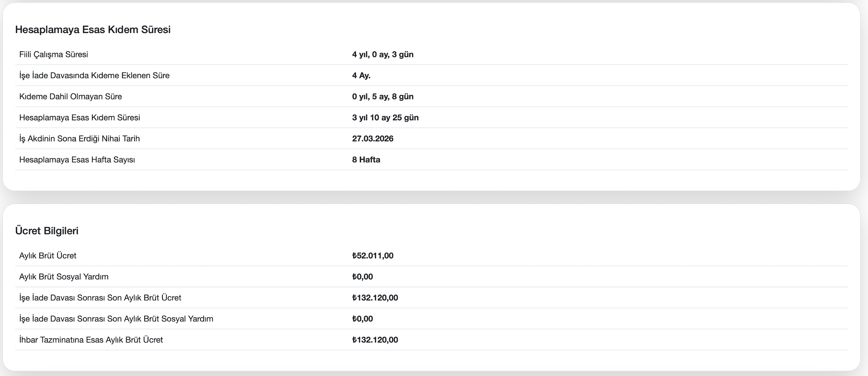Click the value "0 yıl, 5 ay, 8 gün"

click(x=383, y=97)
